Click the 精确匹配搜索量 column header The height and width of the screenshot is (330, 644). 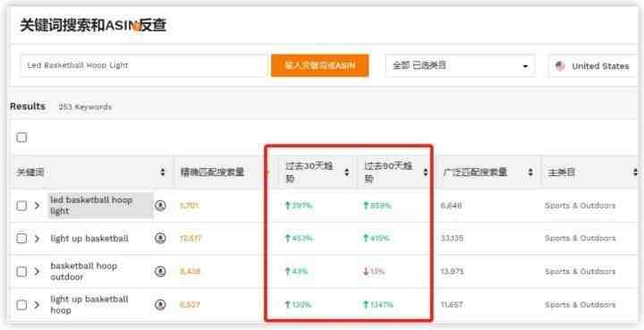212,172
